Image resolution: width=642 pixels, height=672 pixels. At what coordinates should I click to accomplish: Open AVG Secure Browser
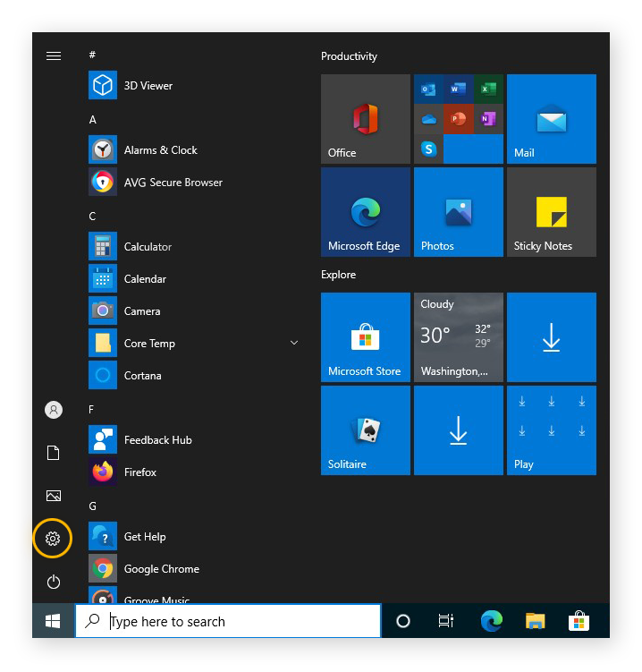tap(193, 183)
